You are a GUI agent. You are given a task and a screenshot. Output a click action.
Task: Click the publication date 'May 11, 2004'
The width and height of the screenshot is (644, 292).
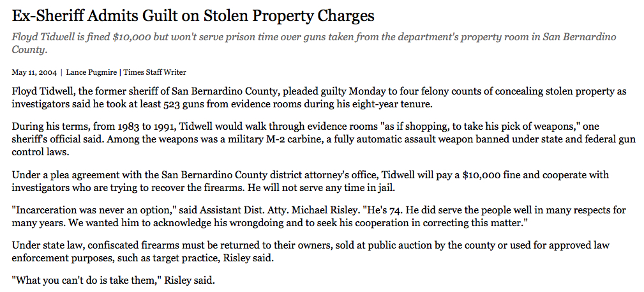(34, 72)
